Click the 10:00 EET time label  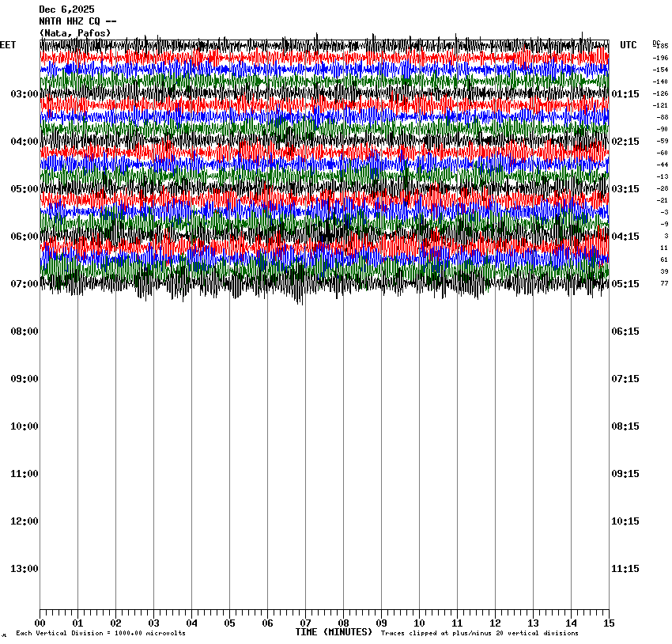[24, 426]
